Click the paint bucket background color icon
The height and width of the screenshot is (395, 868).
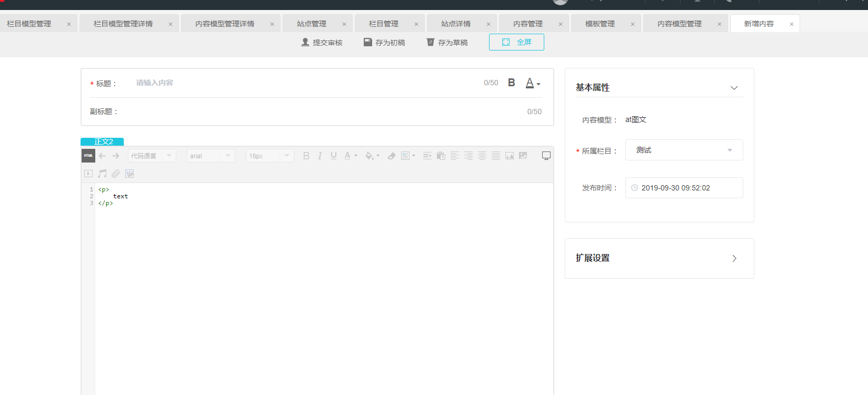[x=370, y=156]
